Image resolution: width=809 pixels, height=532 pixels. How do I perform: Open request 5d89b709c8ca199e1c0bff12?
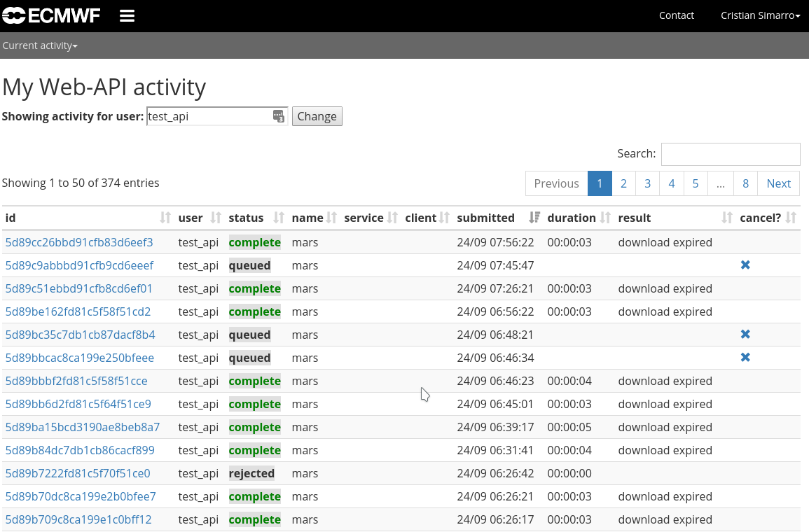78,519
